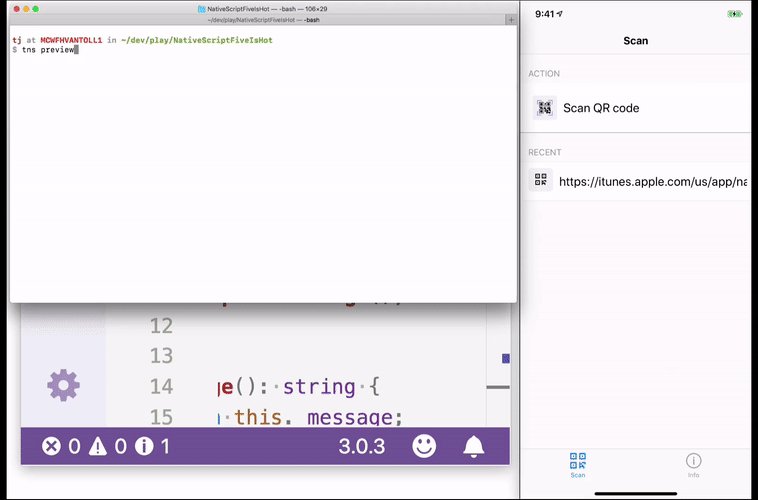Click line number 14 in editor gutter

coord(161,386)
